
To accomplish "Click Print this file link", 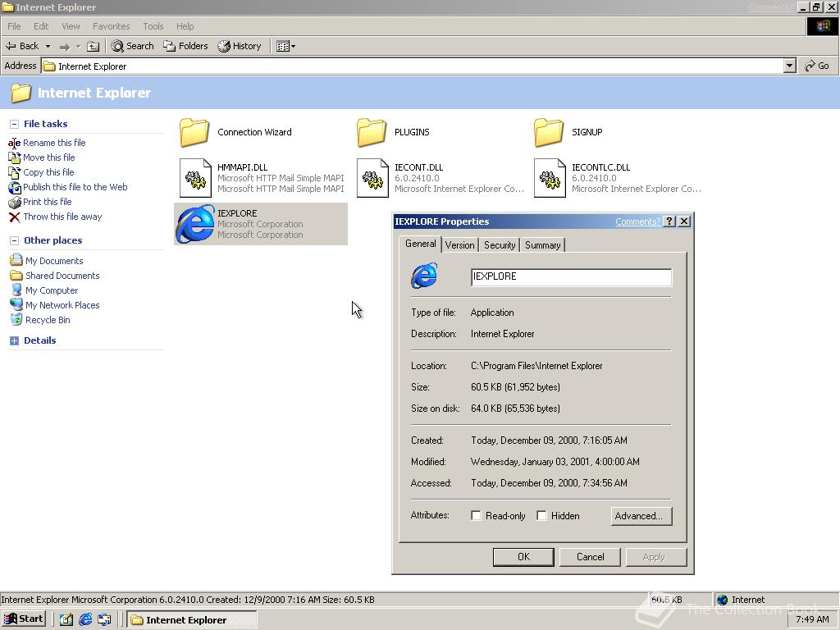I will (47, 202).
